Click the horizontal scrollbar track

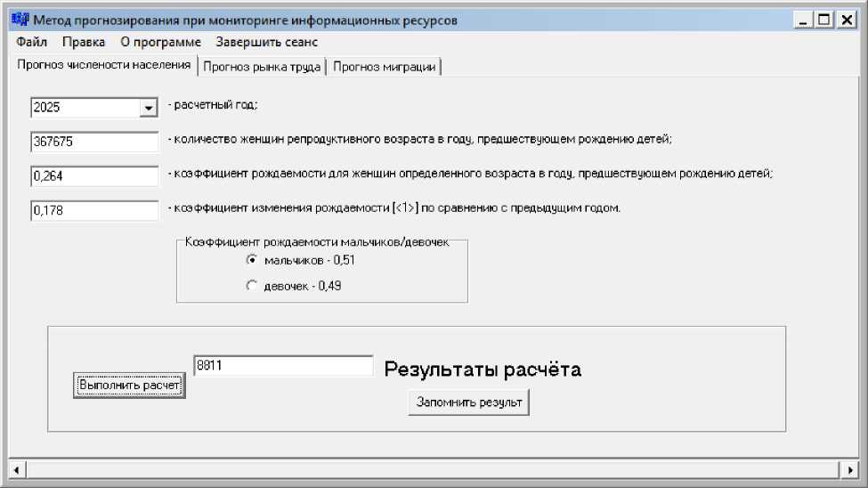pos(434,470)
